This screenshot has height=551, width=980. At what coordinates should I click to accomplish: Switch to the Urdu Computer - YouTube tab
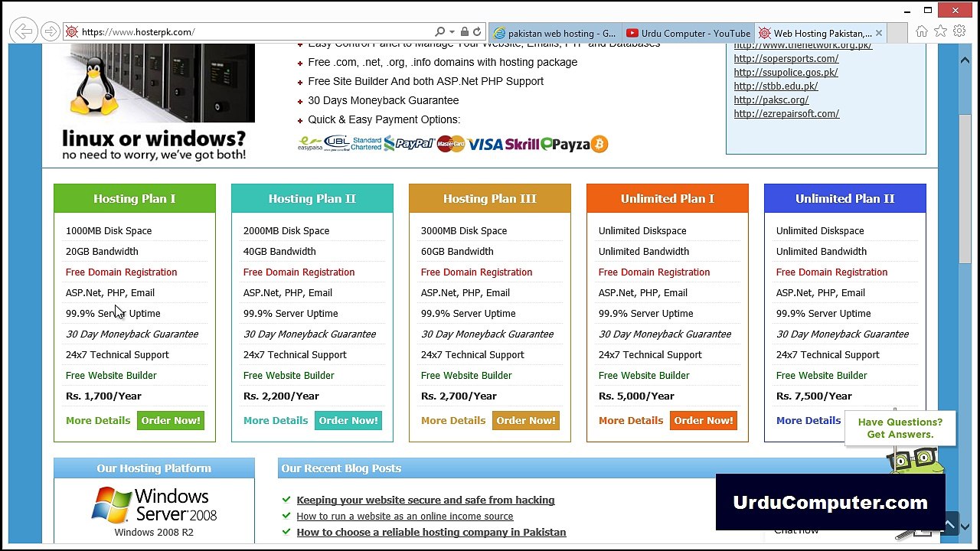688,33
